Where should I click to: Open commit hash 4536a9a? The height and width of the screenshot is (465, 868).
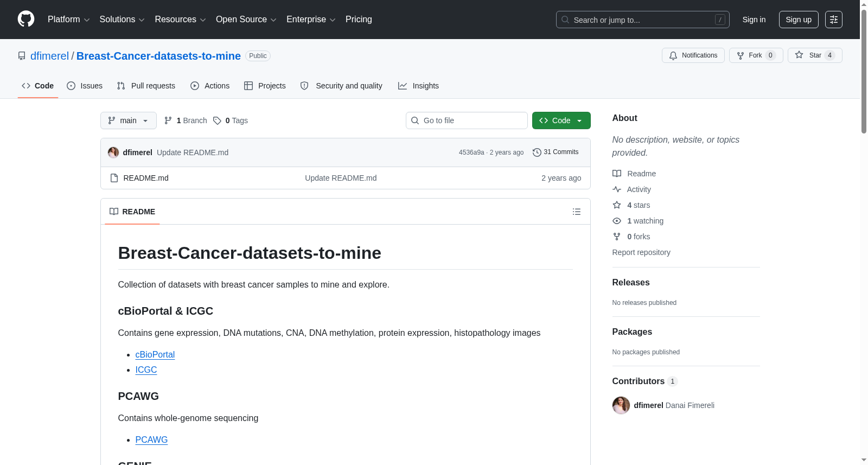(471, 152)
